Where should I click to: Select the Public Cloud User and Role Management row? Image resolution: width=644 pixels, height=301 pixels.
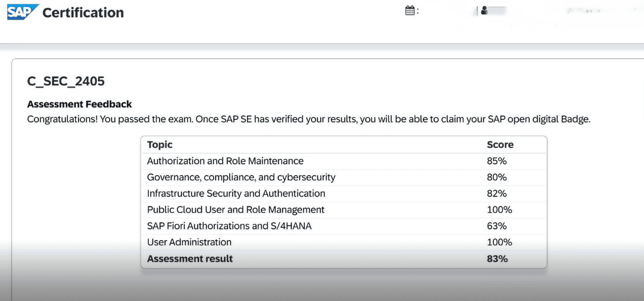[x=236, y=210]
